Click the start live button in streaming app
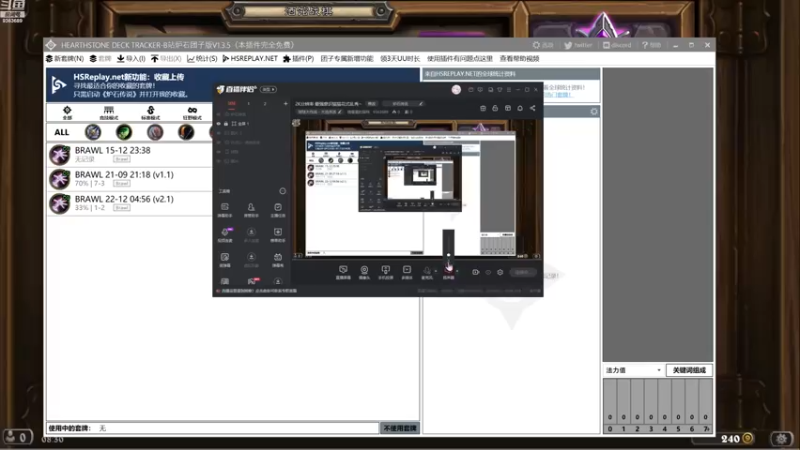This screenshot has height=450, width=800. click(x=522, y=272)
